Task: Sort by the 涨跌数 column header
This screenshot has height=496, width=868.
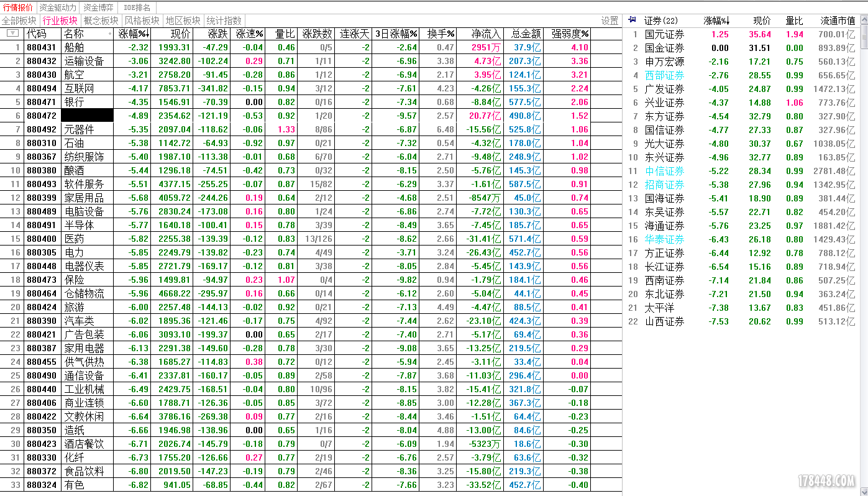Action: (x=317, y=34)
